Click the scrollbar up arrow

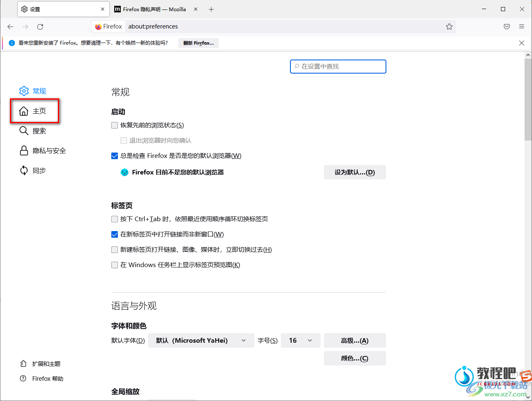528,55
